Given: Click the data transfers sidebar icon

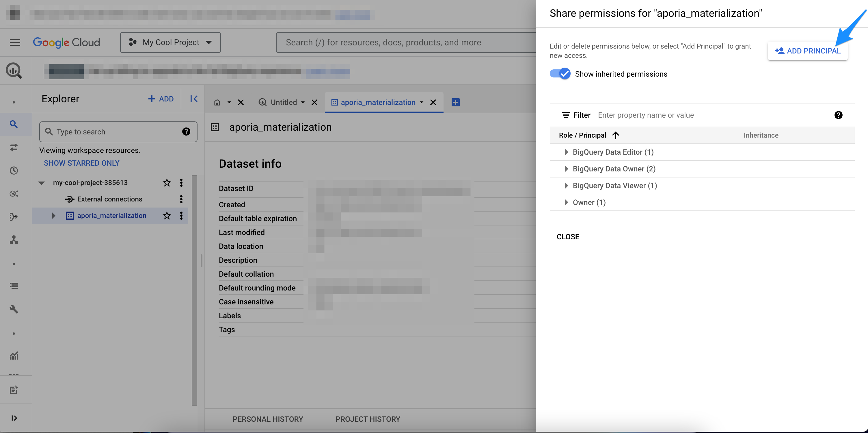Looking at the screenshot, I should [x=14, y=147].
